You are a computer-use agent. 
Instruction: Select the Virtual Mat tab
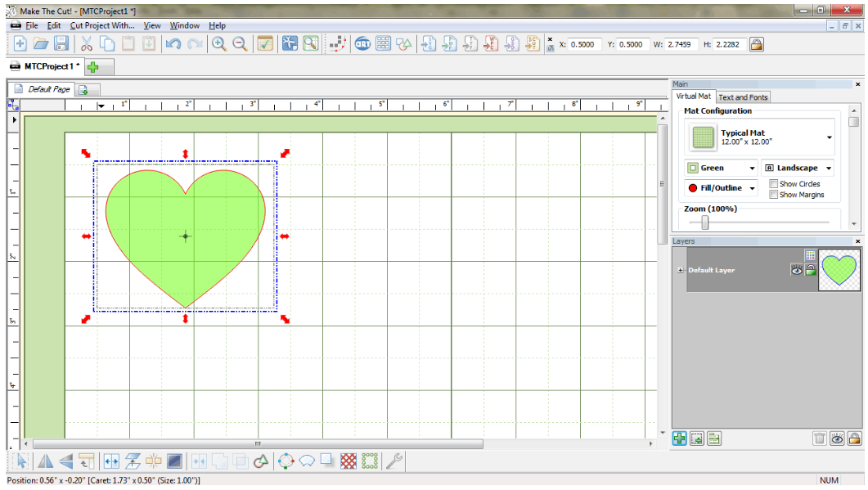[694, 97]
